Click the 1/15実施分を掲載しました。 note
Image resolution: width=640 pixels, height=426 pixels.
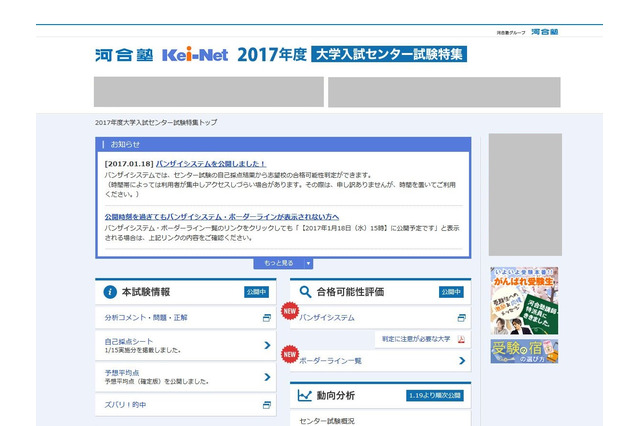[x=142, y=350]
